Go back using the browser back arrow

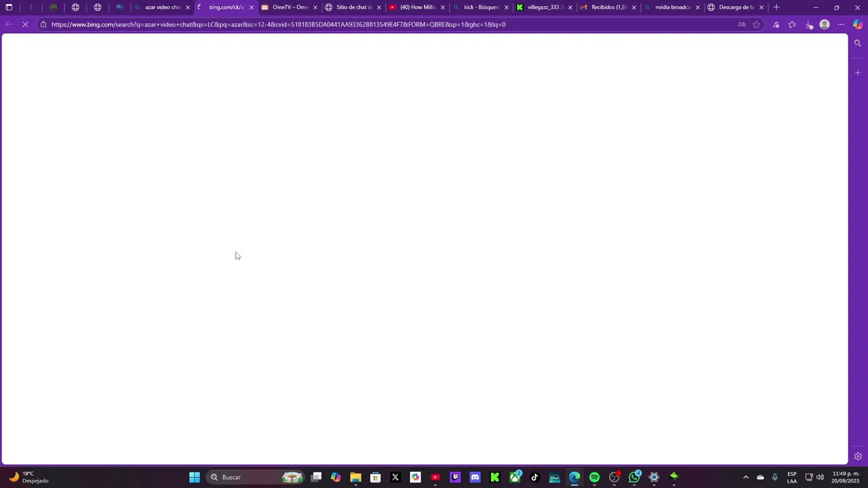tap(9, 24)
